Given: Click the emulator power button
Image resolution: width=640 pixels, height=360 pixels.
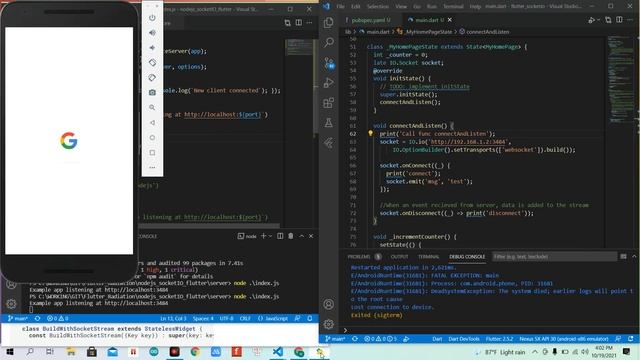Looking at the screenshot, I should point(152,18).
